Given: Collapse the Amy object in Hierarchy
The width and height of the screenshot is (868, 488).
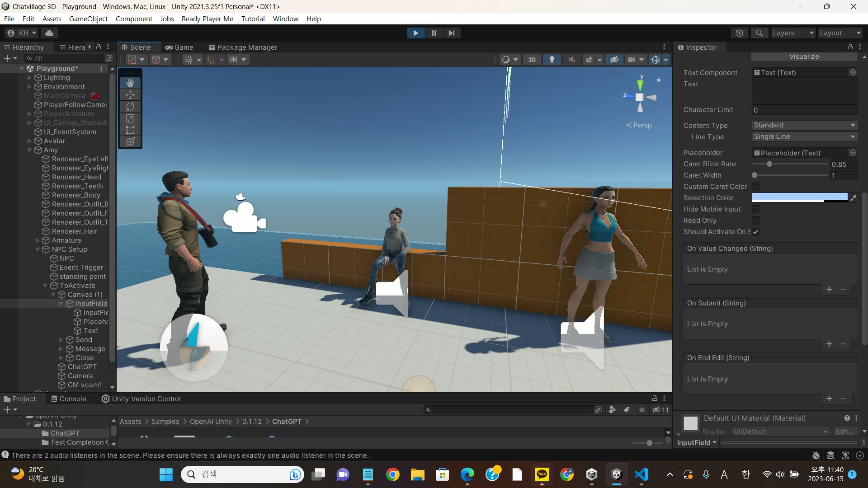Looking at the screenshot, I should [x=29, y=150].
